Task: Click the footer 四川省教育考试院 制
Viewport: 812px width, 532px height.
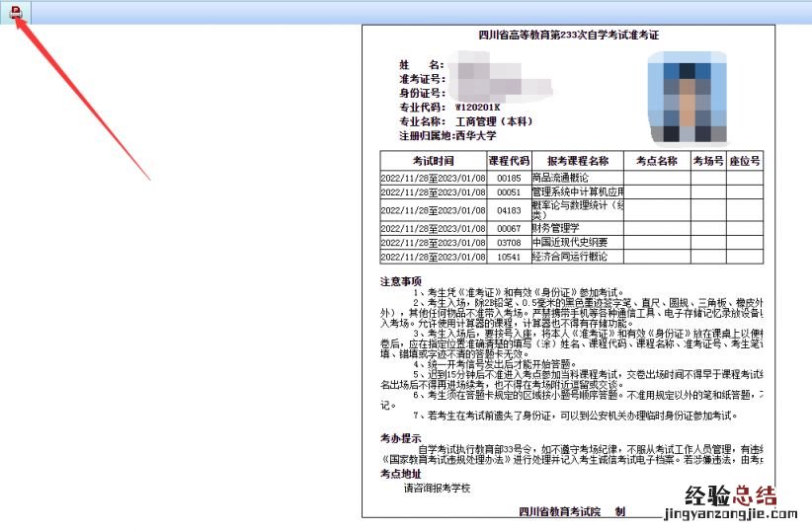Action: (572, 512)
